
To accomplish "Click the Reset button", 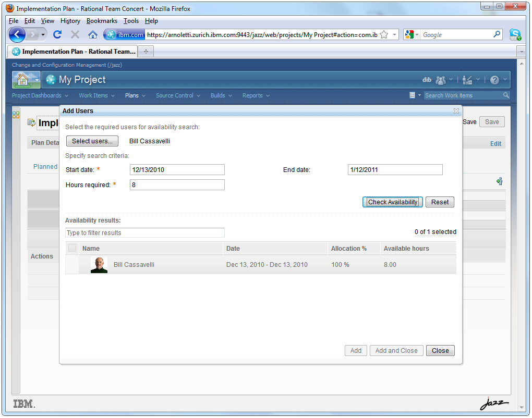I will (x=440, y=202).
